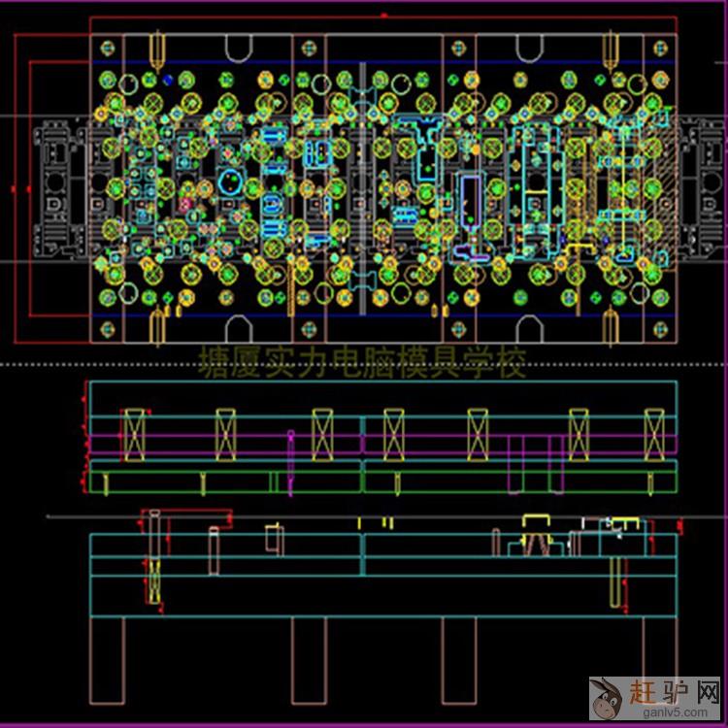Select the top-left U-shaped notch on plate
Image resolution: width=728 pixels, height=728 pixels.
click(x=240, y=47)
